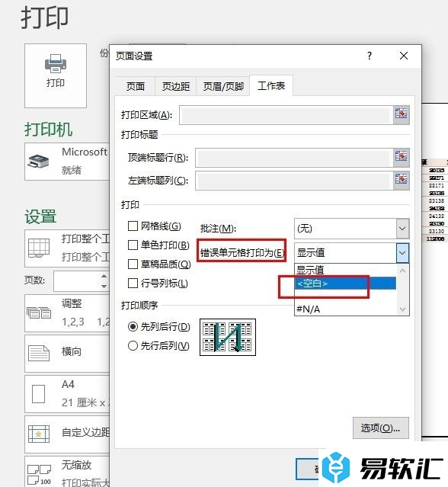Switch to the 页眉/页脚 tab
The height and width of the screenshot is (487, 448).
pos(223,86)
